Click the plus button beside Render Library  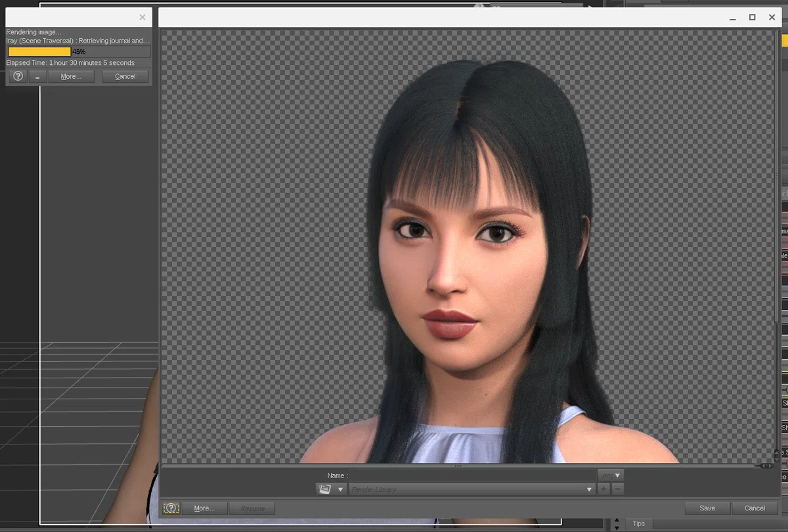[603, 489]
